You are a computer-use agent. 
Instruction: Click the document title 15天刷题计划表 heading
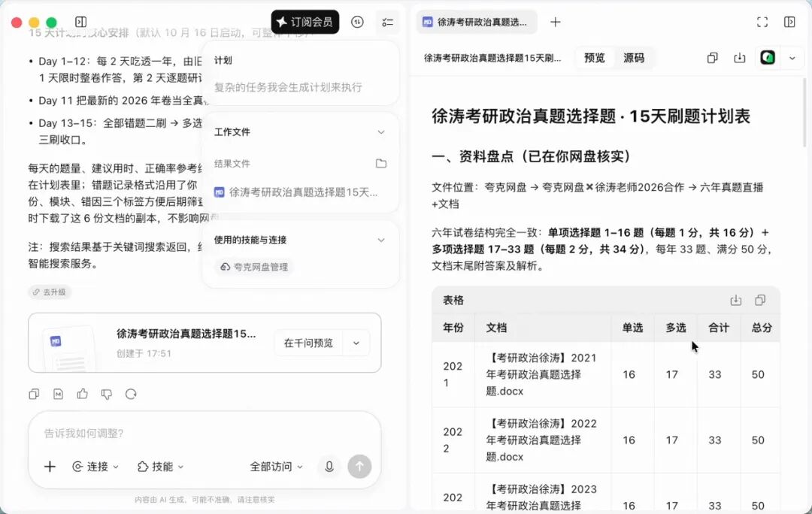591,116
